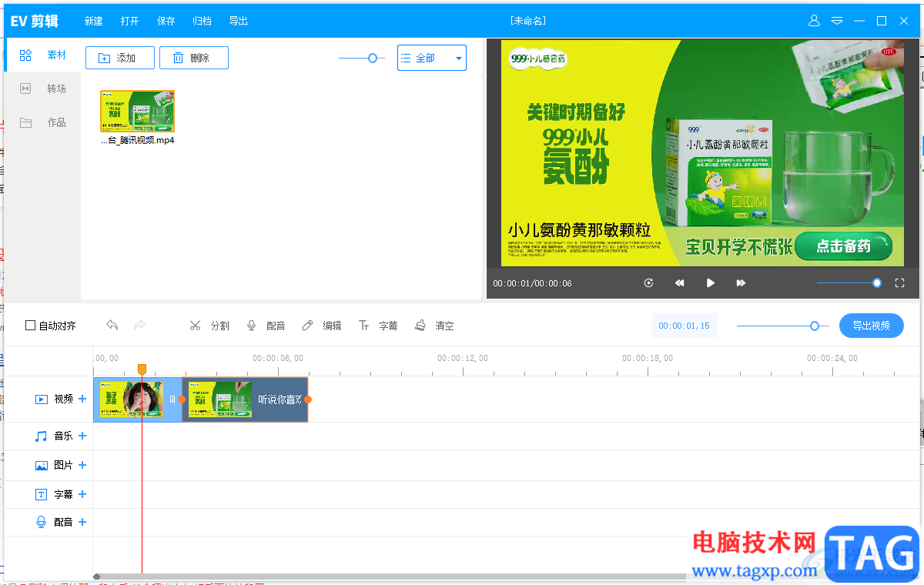Image resolution: width=924 pixels, height=585 pixels.
Task: Click the 分割 scissors tool
Action: click(x=209, y=326)
